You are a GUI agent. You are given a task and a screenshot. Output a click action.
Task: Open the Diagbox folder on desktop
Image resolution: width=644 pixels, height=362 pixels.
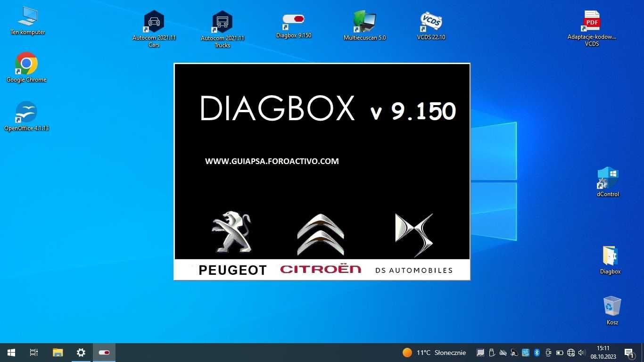pos(610,260)
